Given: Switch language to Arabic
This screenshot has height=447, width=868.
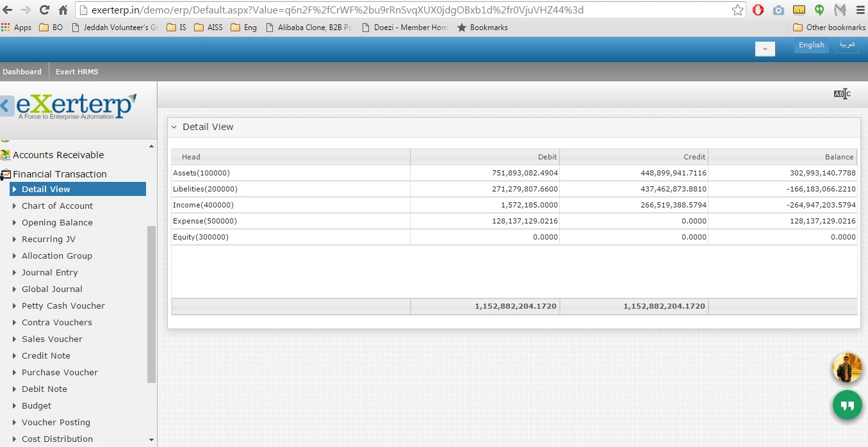Looking at the screenshot, I should click(847, 45).
